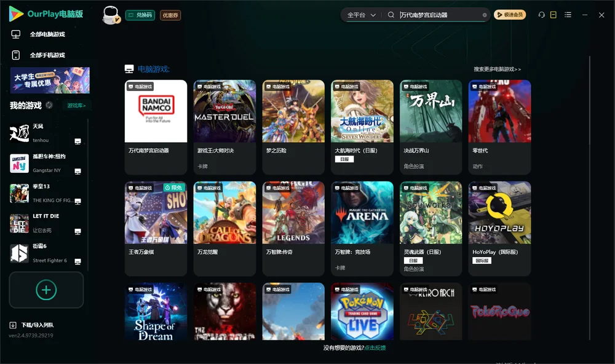The height and width of the screenshot is (364, 615).
Task: Select the 万龙觉醒 Call of Dragons card
Action: [x=224, y=229]
